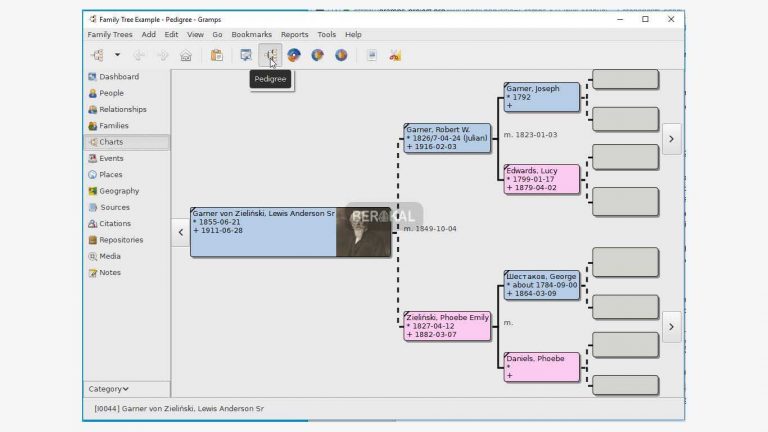Click the portrait photo of Lewis Anderson

[x=362, y=232]
